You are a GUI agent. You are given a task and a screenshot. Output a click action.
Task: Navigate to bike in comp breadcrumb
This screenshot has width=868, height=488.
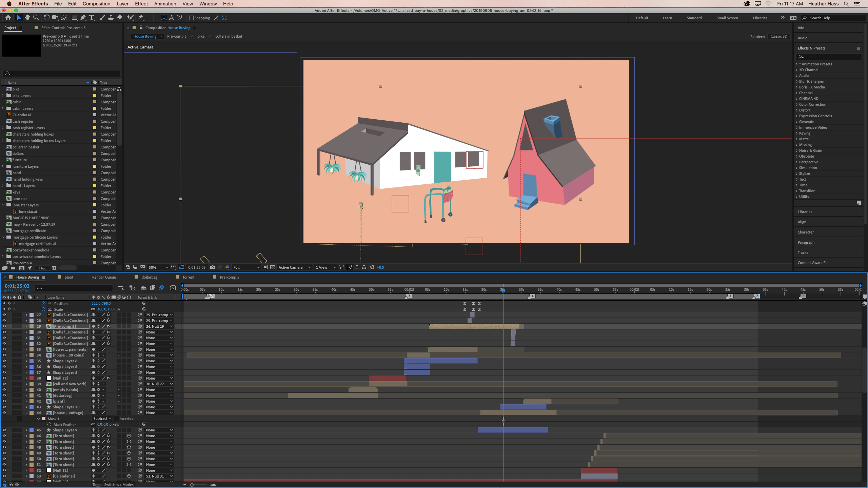click(201, 36)
